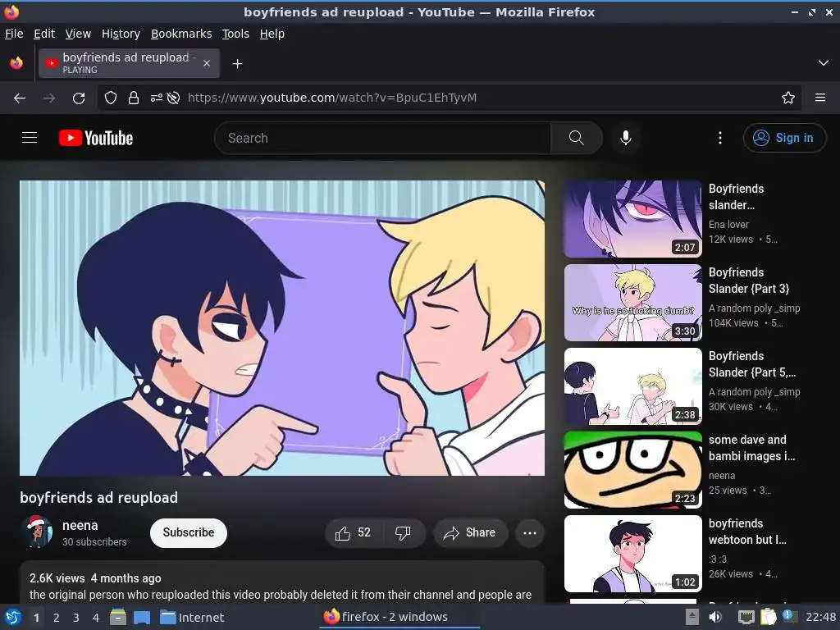Open the clipboard tray icon
Screen dimensions: 840x630
(x=768, y=617)
